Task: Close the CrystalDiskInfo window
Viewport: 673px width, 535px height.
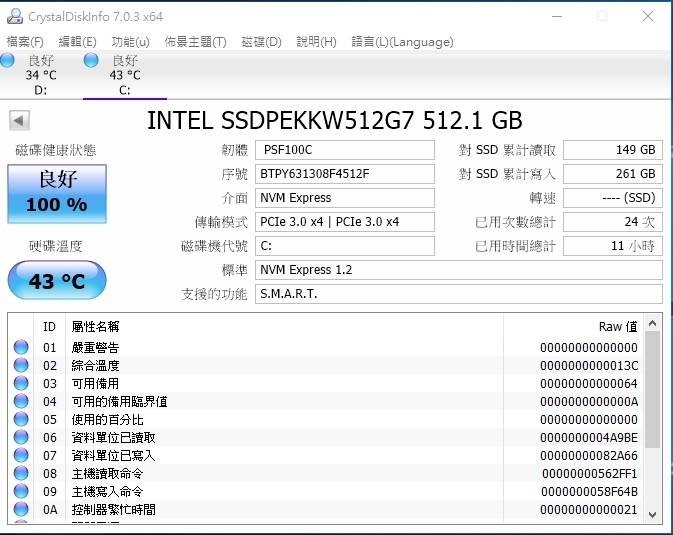Action: (x=648, y=16)
